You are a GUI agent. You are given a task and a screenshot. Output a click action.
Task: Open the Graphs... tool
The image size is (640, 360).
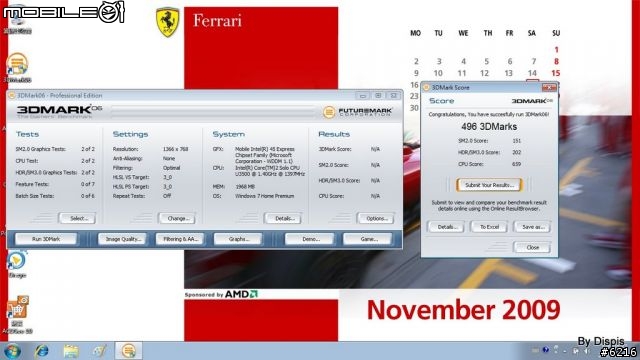(238, 239)
